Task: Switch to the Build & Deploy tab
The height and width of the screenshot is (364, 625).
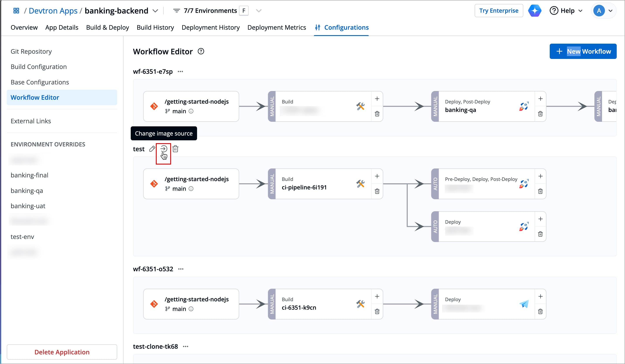Action: [x=107, y=27]
